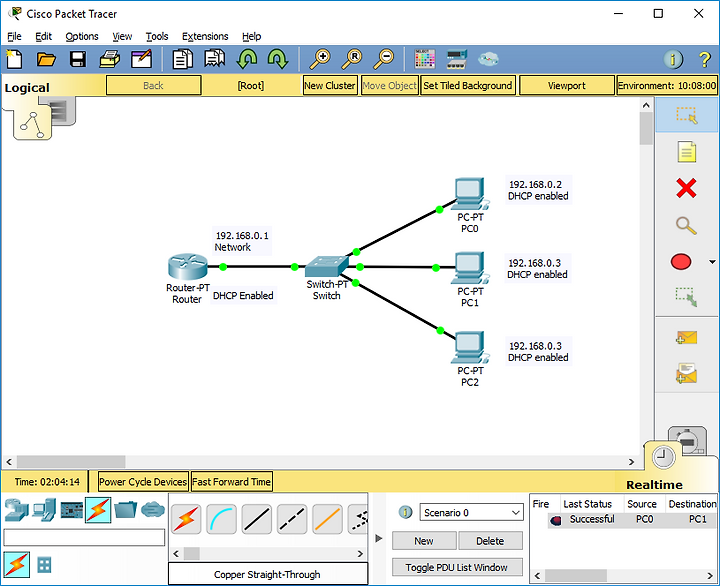Image resolution: width=720 pixels, height=586 pixels.
Task: Click the New Cluster button
Action: tap(330, 85)
